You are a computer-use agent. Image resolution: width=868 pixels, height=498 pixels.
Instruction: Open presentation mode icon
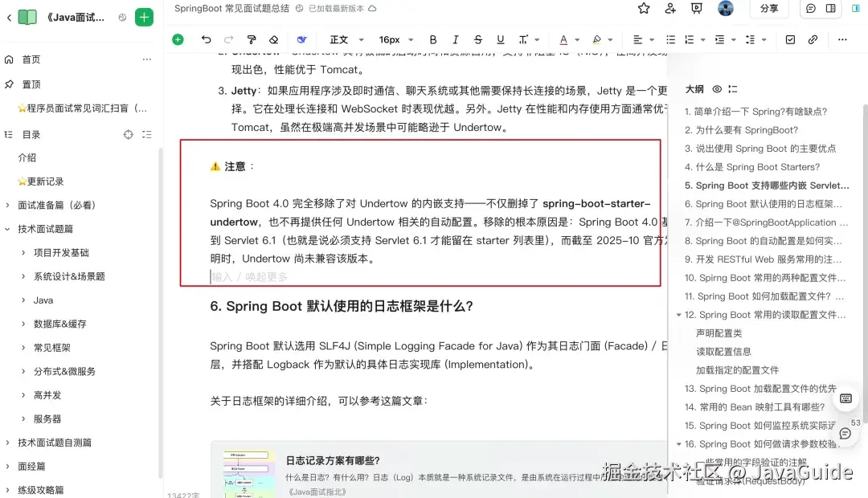pyautogui.click(x=696, y=8)
